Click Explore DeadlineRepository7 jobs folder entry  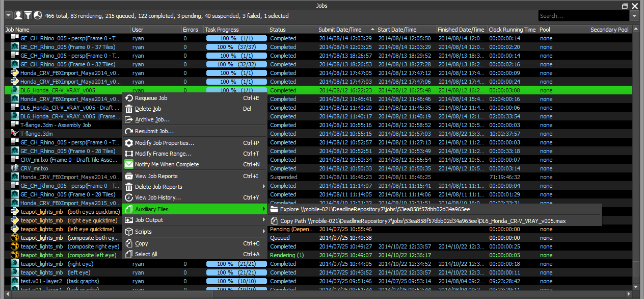(x=435, y=209)
